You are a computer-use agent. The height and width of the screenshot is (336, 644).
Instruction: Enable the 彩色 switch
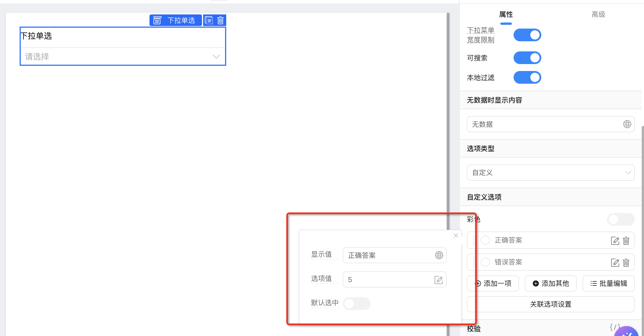click(621, 219)
